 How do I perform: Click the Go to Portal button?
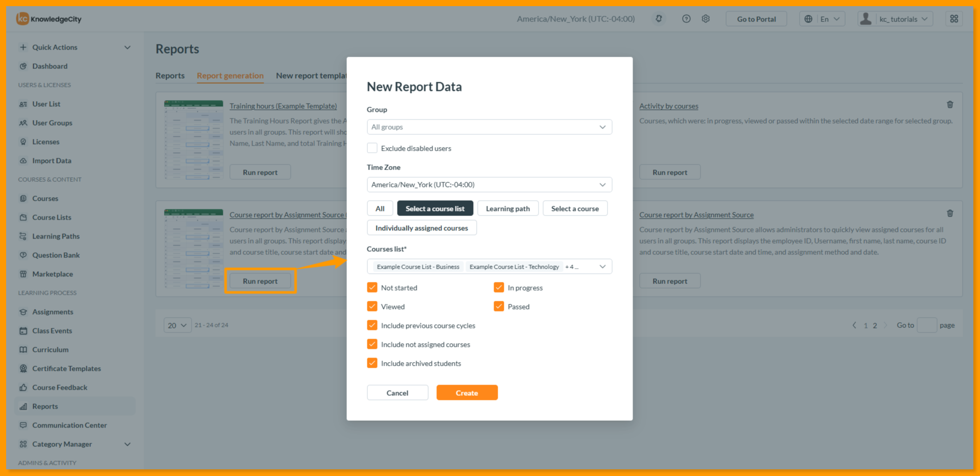click(756, 19)
